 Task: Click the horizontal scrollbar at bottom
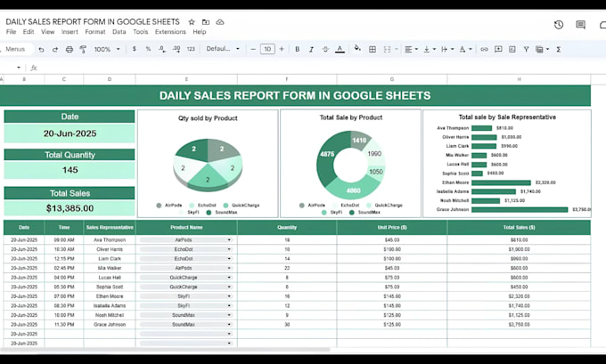166,350
